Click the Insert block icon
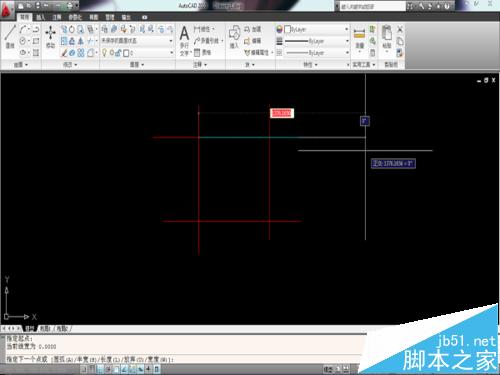Screen dimensions: 500x375 point(234,33)
